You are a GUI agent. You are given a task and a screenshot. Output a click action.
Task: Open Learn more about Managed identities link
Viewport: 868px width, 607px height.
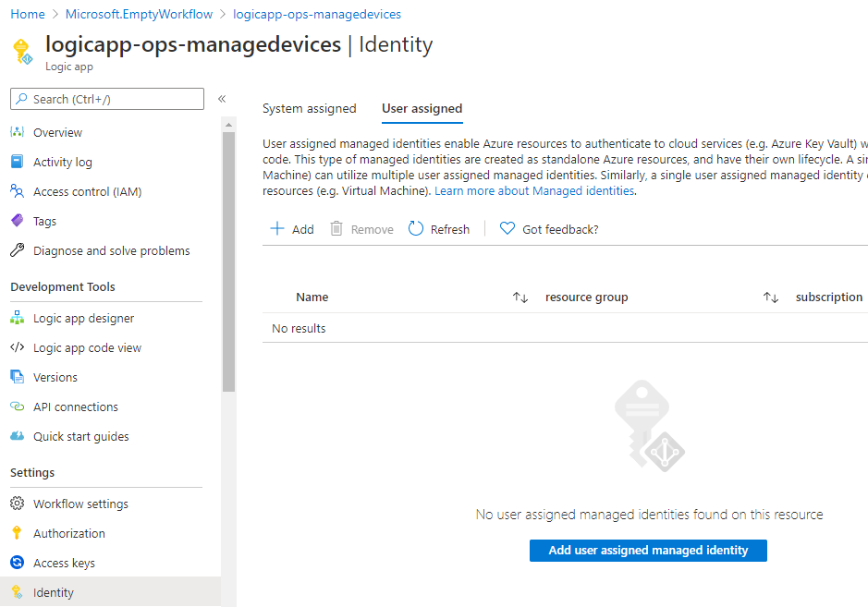[534, 191]
